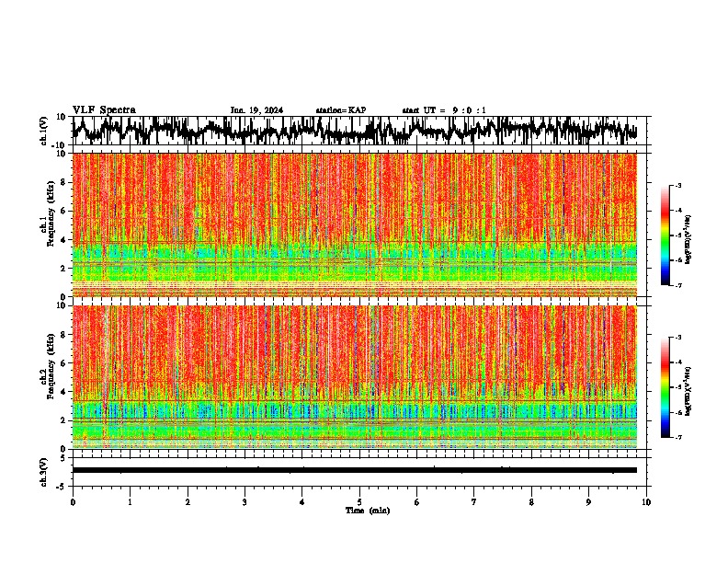Click the "start UT = 9 : 0 : 1" text
This screenshot has height=563, width=728.
pos(444,110)
